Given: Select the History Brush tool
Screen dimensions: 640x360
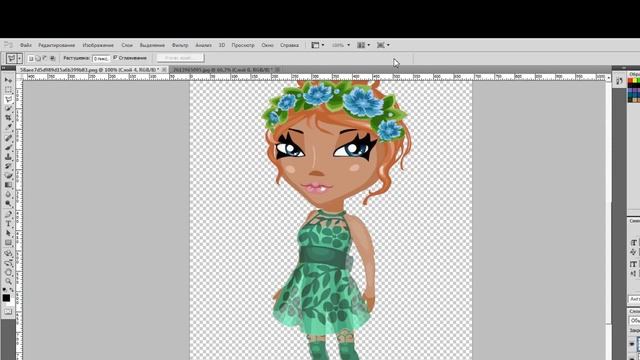Looking at the screenshot, I should coord(8,166).
